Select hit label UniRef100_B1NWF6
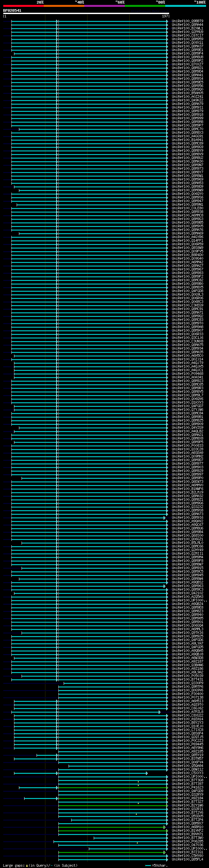 (187, 489)
